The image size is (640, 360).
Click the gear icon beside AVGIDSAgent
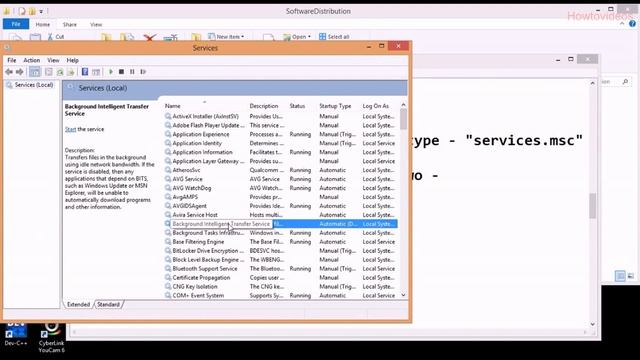pos(168,206)
